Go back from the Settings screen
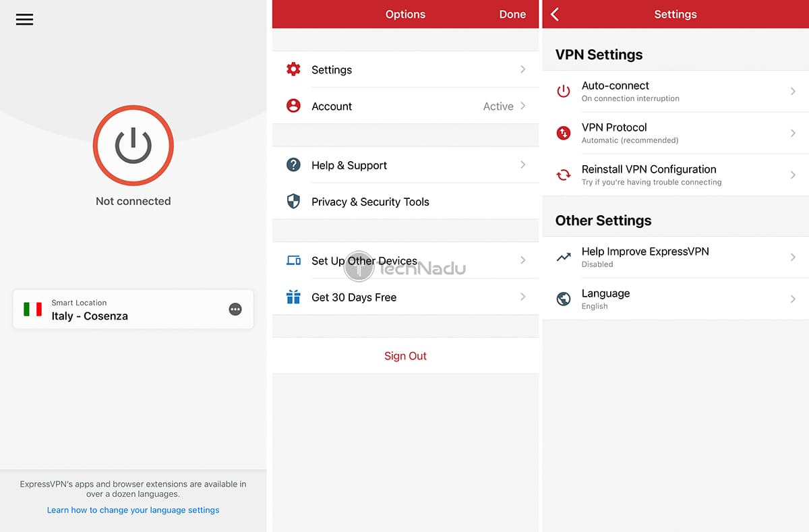This screenshot has height=532, width=809. click(x=555, y=14)
